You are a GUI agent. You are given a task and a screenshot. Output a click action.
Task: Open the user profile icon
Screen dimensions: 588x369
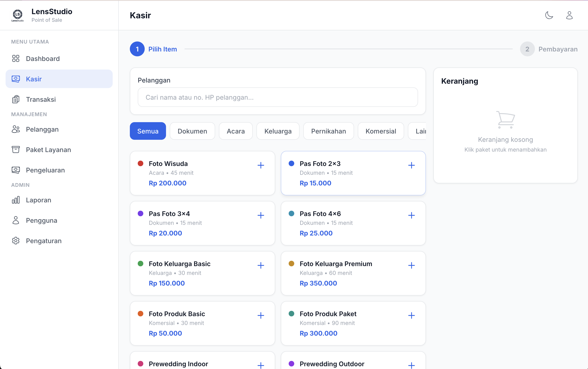[569, 15]
